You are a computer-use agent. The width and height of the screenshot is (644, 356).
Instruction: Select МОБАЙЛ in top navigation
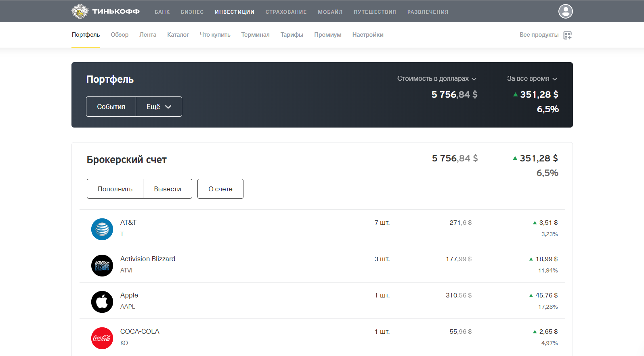(x=330, y=12)
